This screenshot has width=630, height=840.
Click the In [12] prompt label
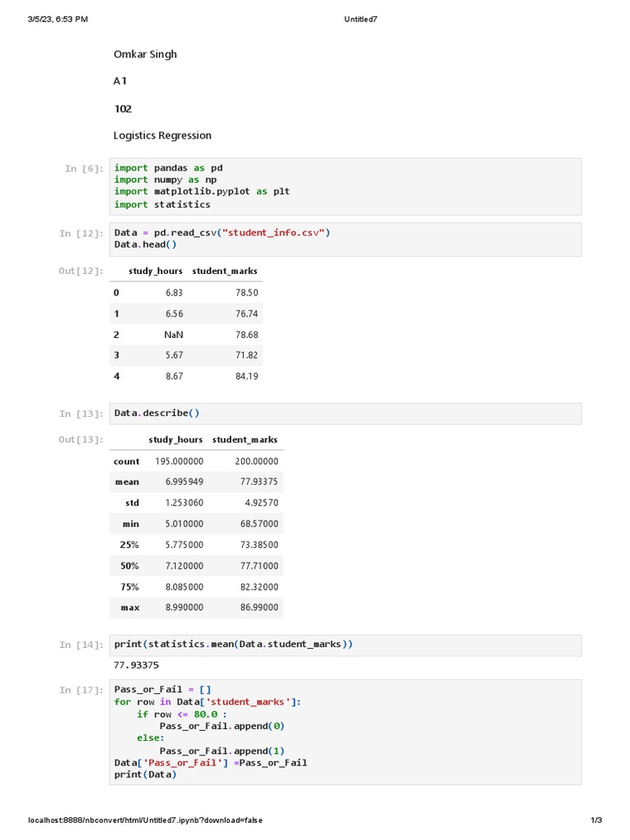coord(81,234)
